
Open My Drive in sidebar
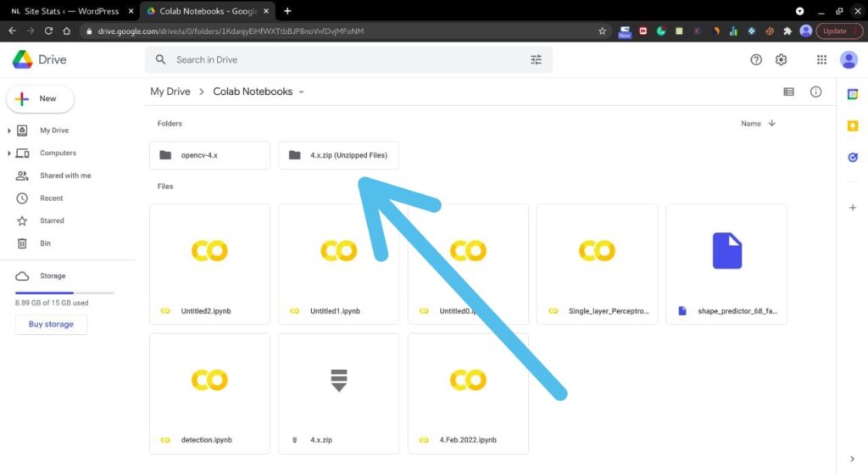click(53, 131)
